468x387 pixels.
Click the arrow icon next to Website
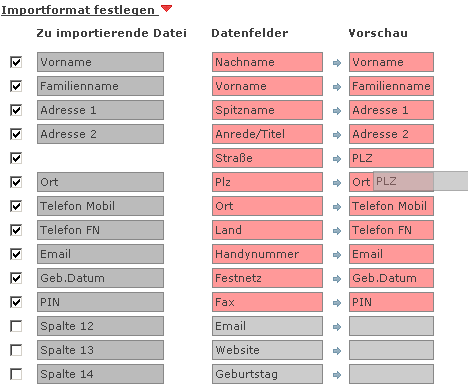tap(337, 351)
